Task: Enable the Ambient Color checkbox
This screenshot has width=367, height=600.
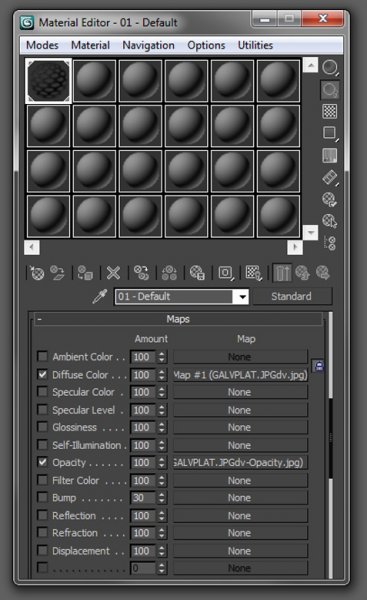Action: click(42, 357)
